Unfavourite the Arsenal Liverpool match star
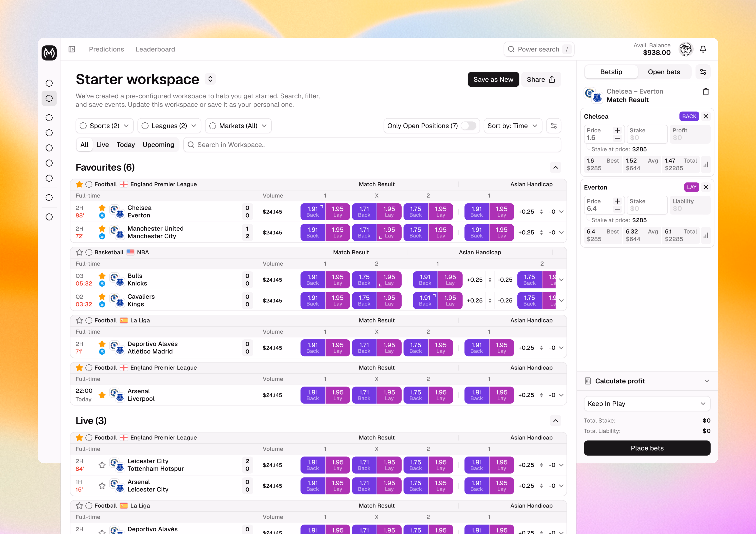 coord(102,395)
